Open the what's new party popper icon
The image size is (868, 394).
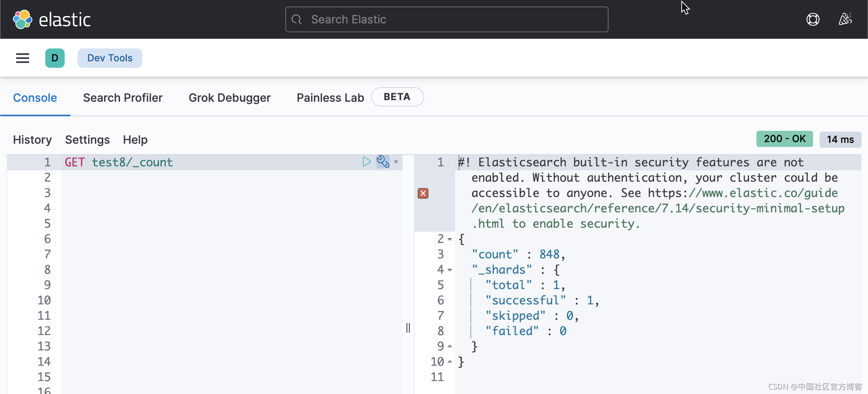coord(845,19)
